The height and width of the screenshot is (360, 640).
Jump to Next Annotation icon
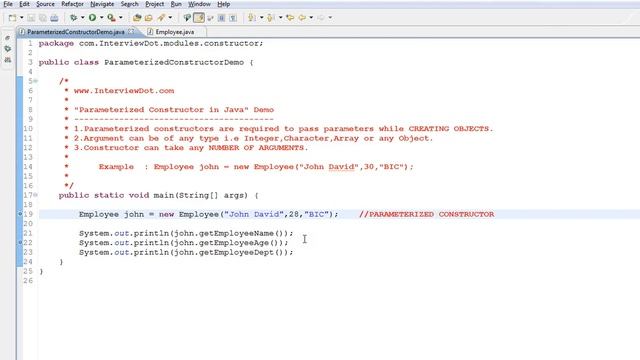[x=252, y=18]
